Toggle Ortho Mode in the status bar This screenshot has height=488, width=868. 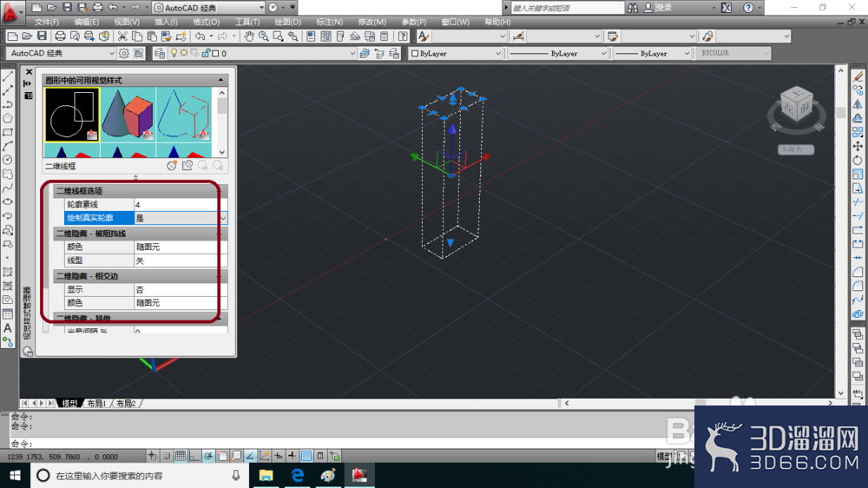tap(194, 456)
